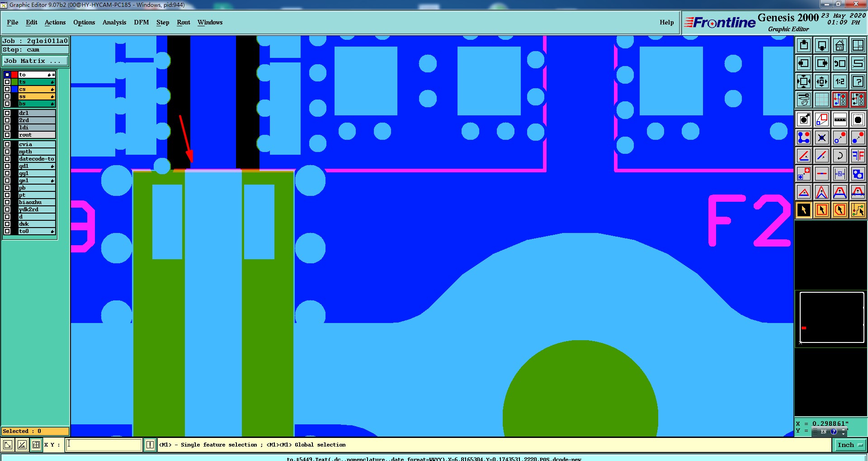Open the Actions menu

click(x=55, y=22)
